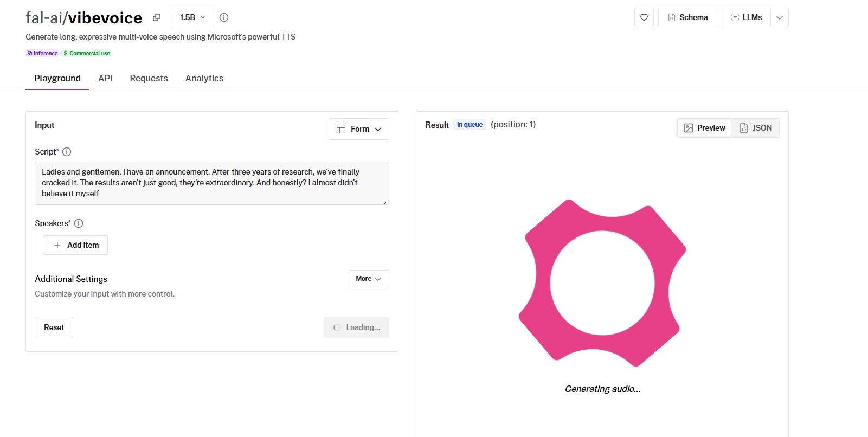The height and width of the screenshot is (437, 868).
Task: Click the model info icon beside 1.5B
Action: (x=224, y=17)
